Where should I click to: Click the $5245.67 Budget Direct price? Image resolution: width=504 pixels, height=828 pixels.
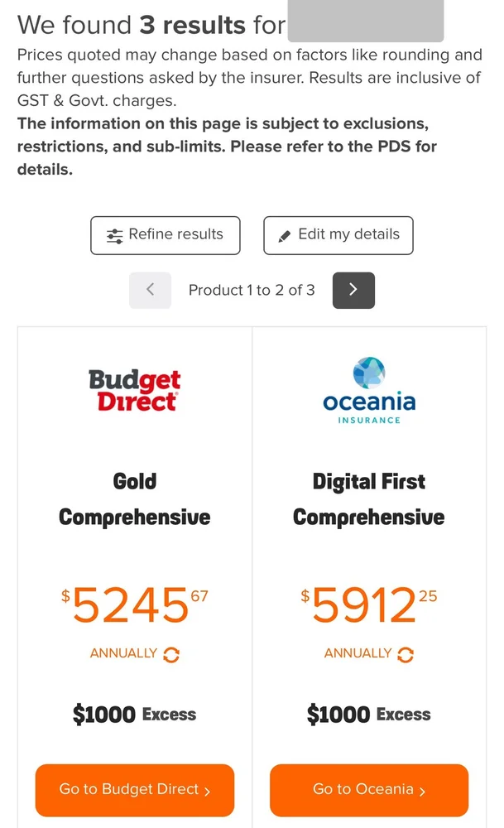click(x=135, y=604)
